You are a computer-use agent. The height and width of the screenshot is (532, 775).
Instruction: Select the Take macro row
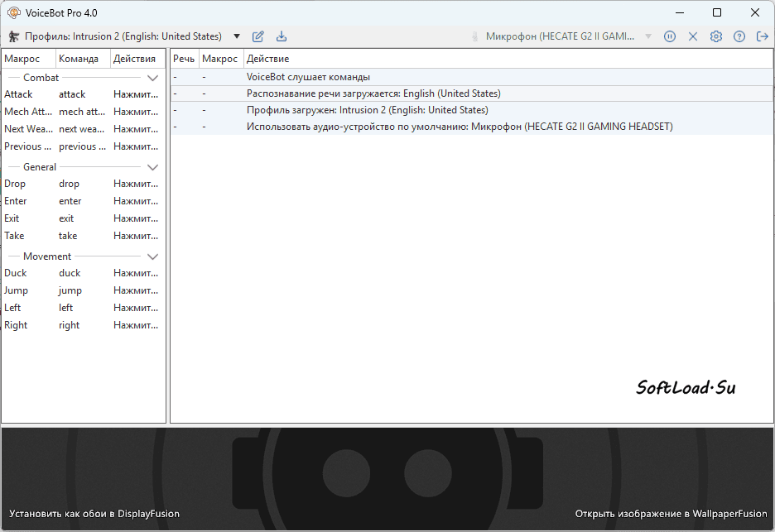[x=84, y=236]
